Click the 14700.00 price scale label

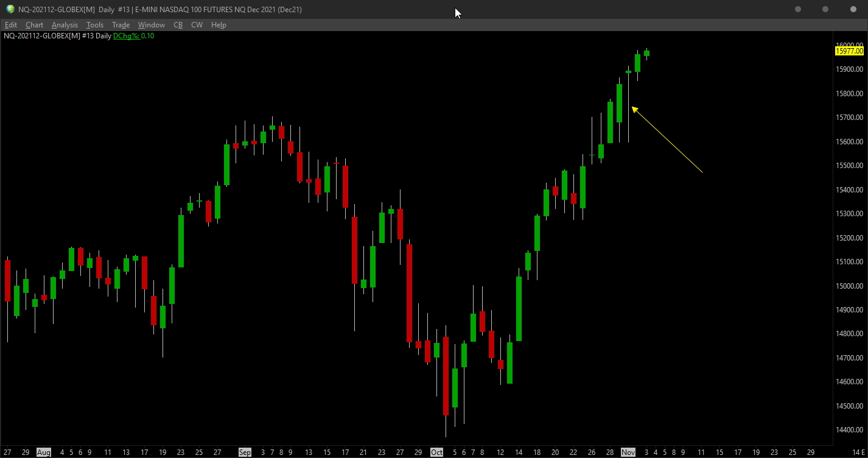850,358
